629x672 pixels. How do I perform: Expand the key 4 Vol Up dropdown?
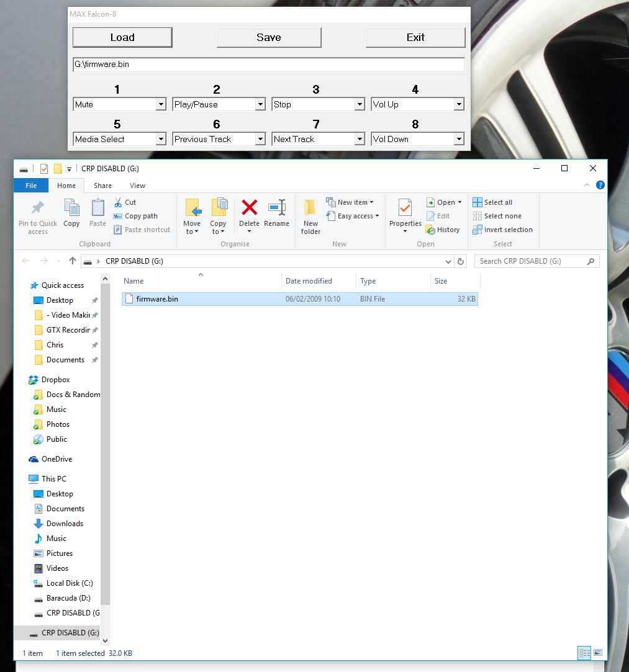pos(459,104)
